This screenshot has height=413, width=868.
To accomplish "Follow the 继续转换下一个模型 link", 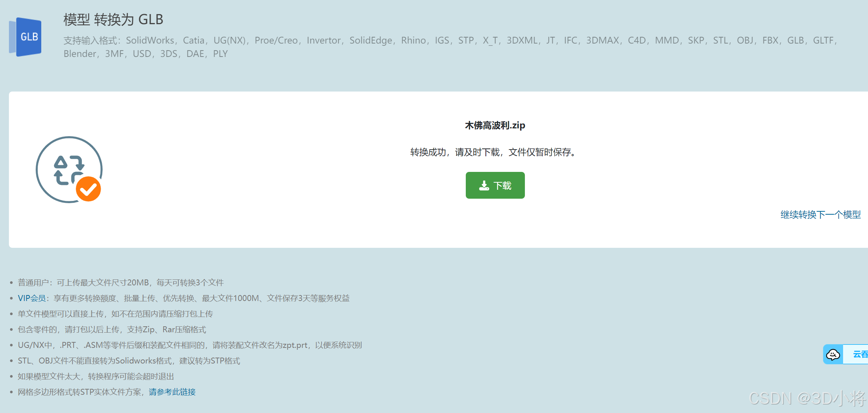I will coord(820,215).
